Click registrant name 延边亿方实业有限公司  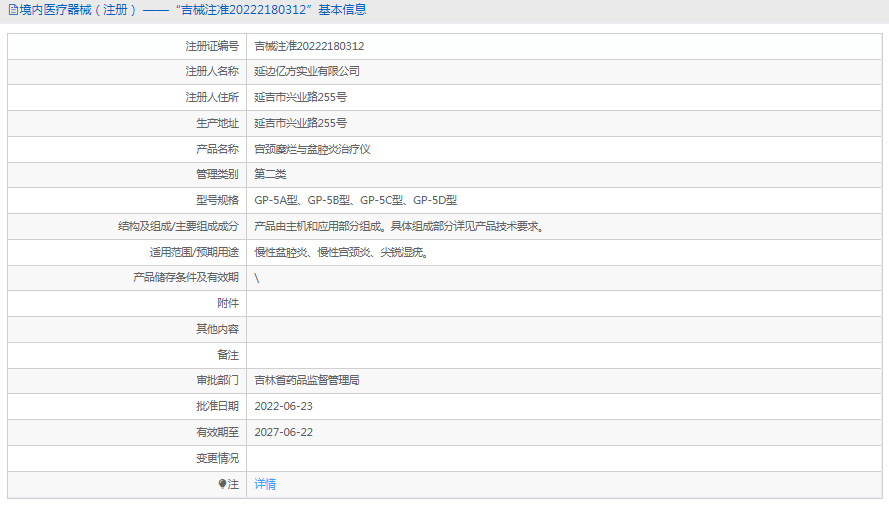tap(307, 71)
